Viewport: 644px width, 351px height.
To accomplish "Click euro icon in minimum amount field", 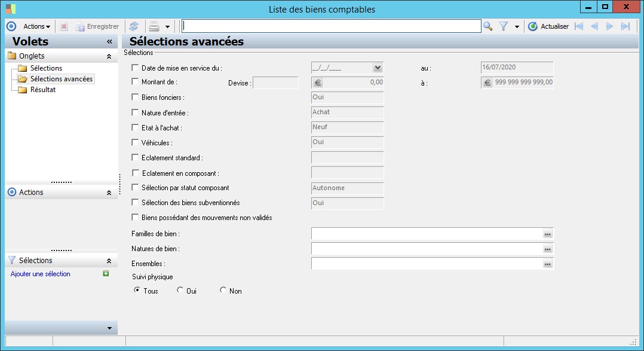I will pyautogui.click(x=317, y=83).
